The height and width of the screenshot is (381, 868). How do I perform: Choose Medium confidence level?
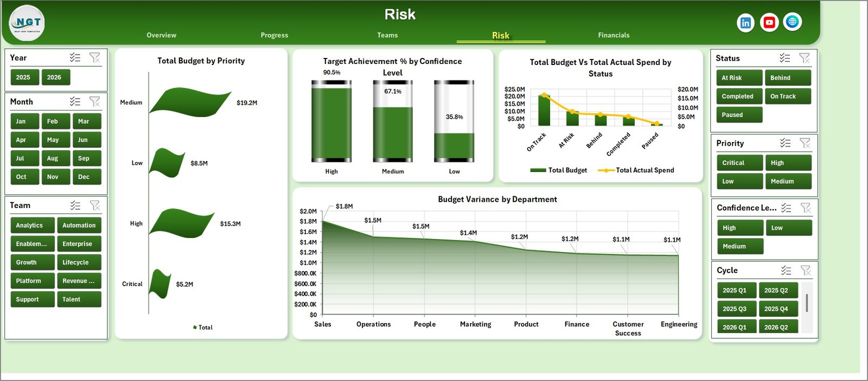(740, 247)
